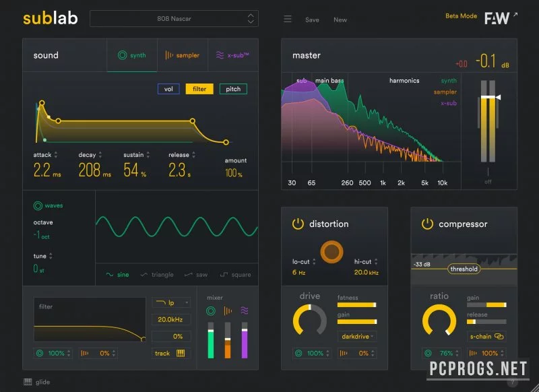Open the lp filter type dropdown
The width and height of the screenshot is (539, 392).
[x=171, y=302]
